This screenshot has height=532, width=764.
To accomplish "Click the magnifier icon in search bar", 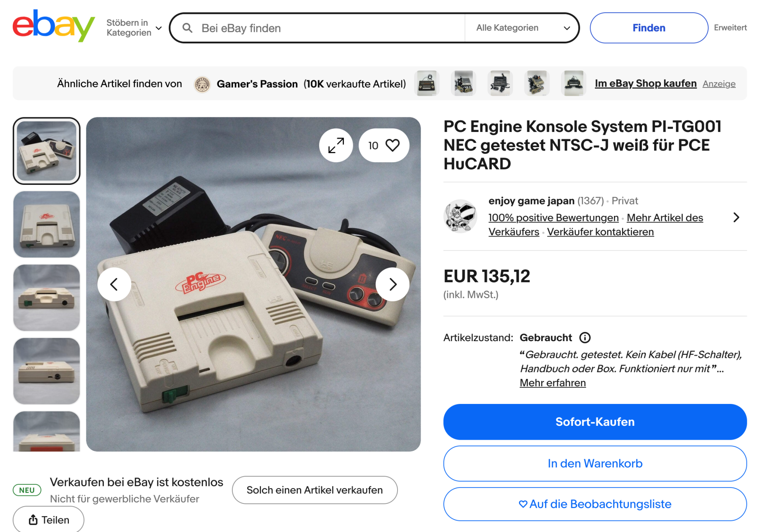I will pos(187,28).
